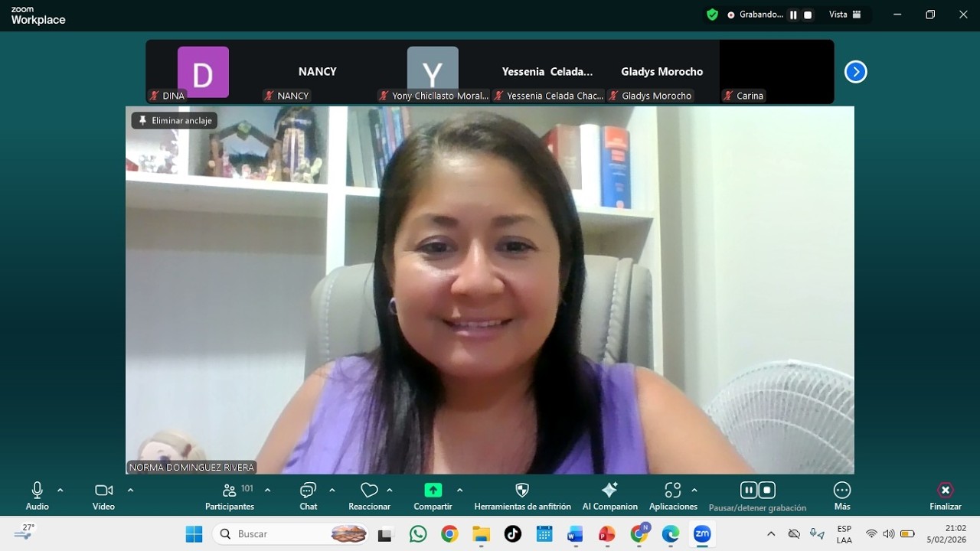This screenshot has width=980, height=551.
Task: Select Carina's participant thumbnail
Action: tap(776, 72)
